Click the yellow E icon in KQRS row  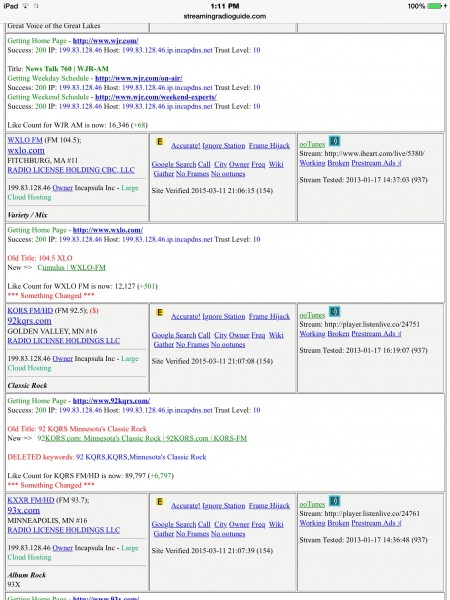click(x=160, y=313)
